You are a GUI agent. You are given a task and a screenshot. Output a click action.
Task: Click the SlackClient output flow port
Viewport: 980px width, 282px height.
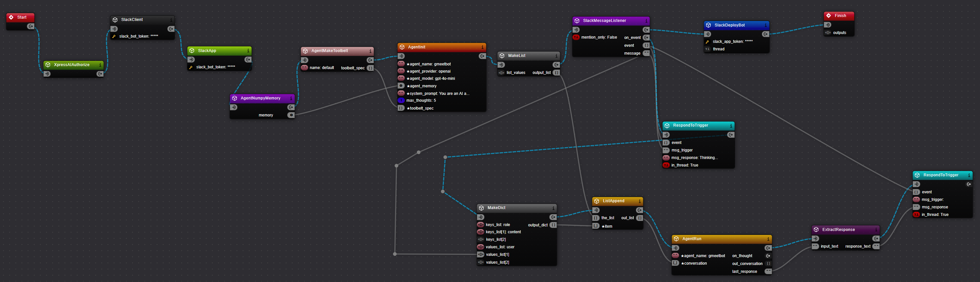point(171,29)
